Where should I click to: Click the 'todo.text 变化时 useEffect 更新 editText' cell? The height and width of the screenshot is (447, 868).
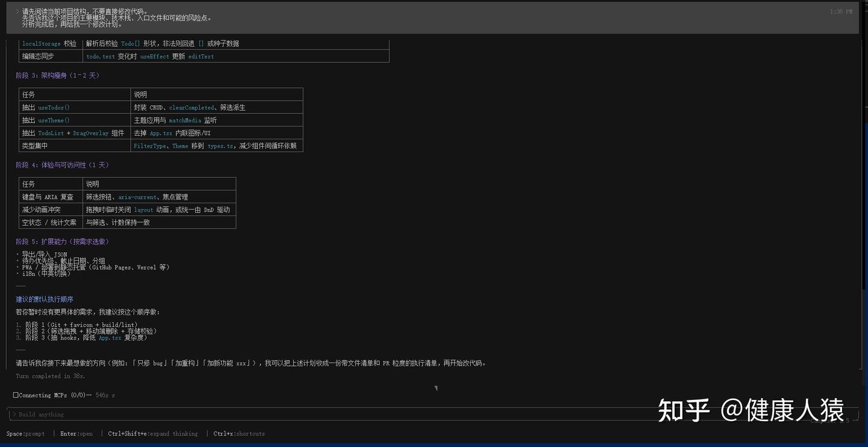tap(236, 56)
